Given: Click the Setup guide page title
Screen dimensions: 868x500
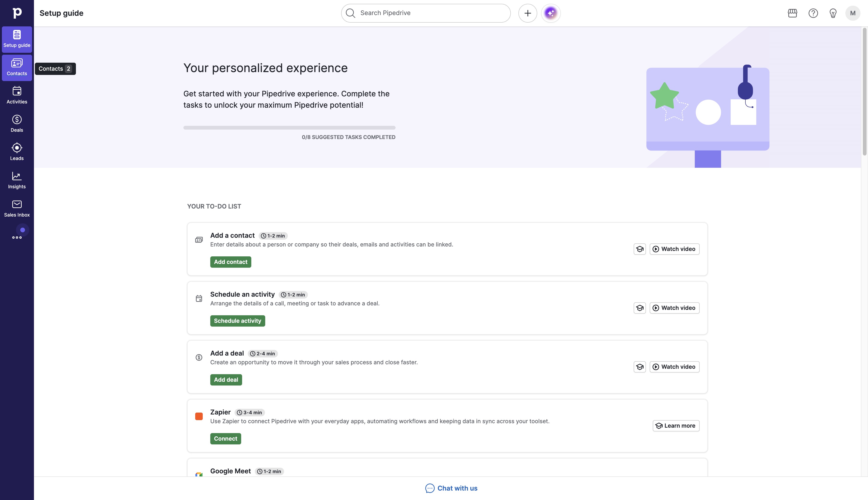Looking at the screenshot, I should pos(62,13).
